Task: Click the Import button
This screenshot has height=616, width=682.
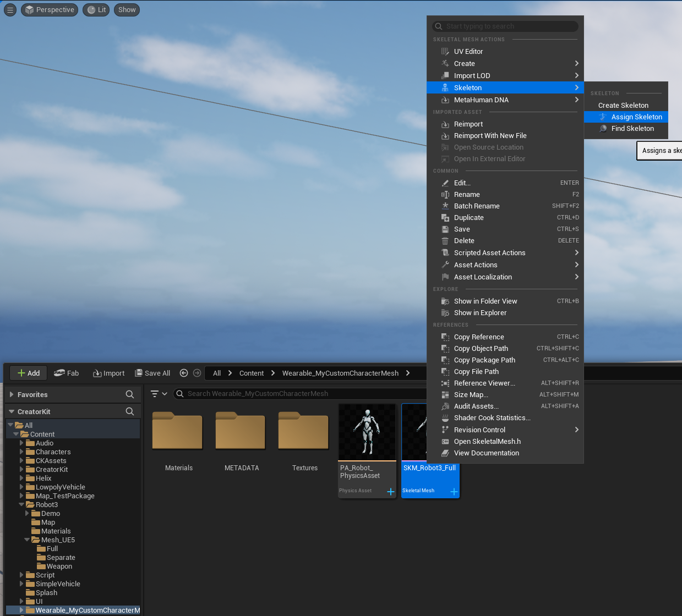Action: (x=109, y=373)
